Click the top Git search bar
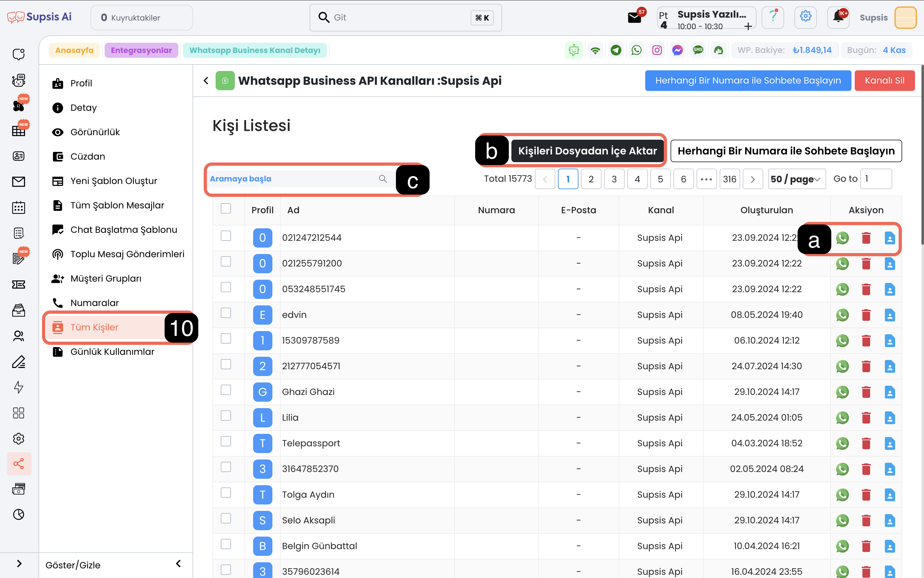Viewport: 924px width, 578px height. click(406, 18)
